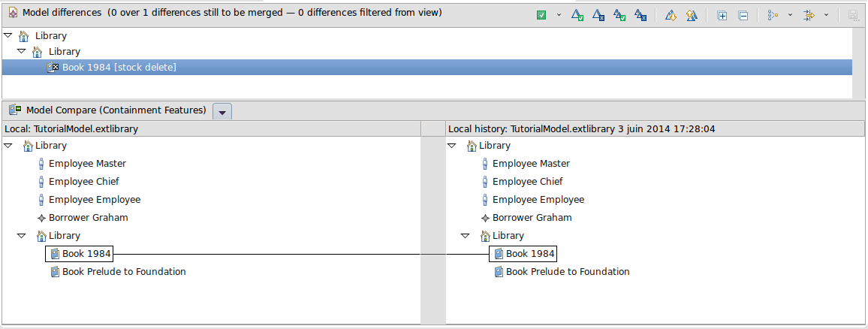Open the Model Compare viewer dropdown

click(222, 111)
